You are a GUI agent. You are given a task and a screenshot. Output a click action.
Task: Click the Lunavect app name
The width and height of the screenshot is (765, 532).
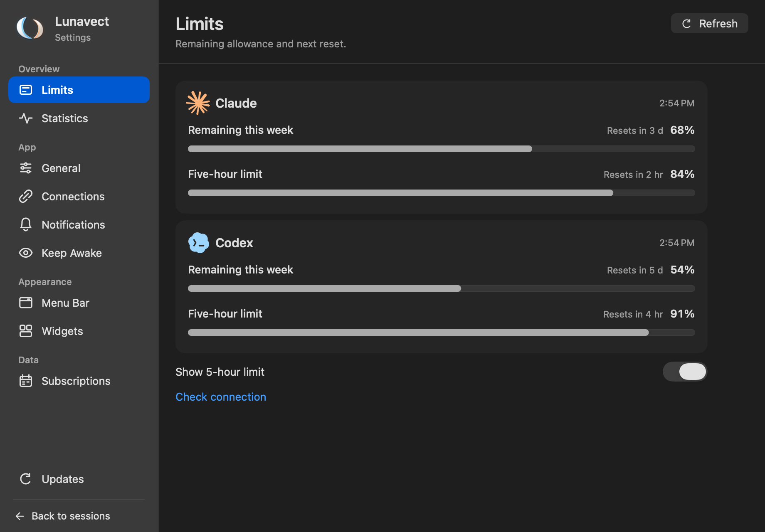[x=82, y=21]
